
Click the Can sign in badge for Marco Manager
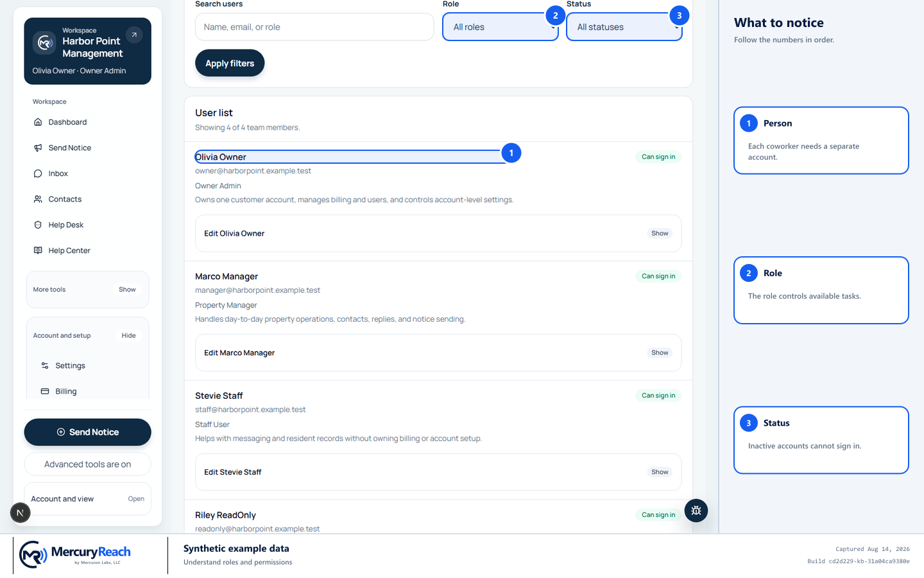[658, 276]
